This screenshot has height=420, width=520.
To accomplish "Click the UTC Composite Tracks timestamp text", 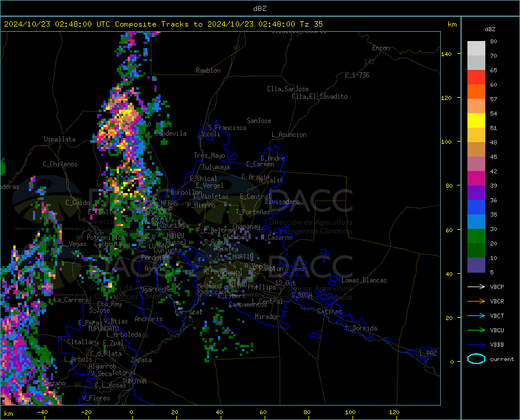I will 164,24.
